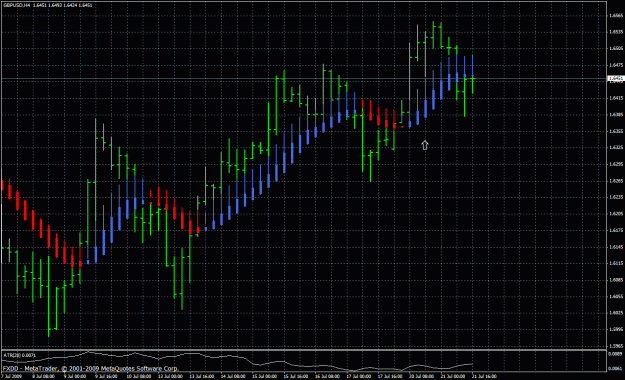Viewport: 625px width, 380px height.
Task: Click the 13 Jul 16:00 time label
Action: point(201,376)
